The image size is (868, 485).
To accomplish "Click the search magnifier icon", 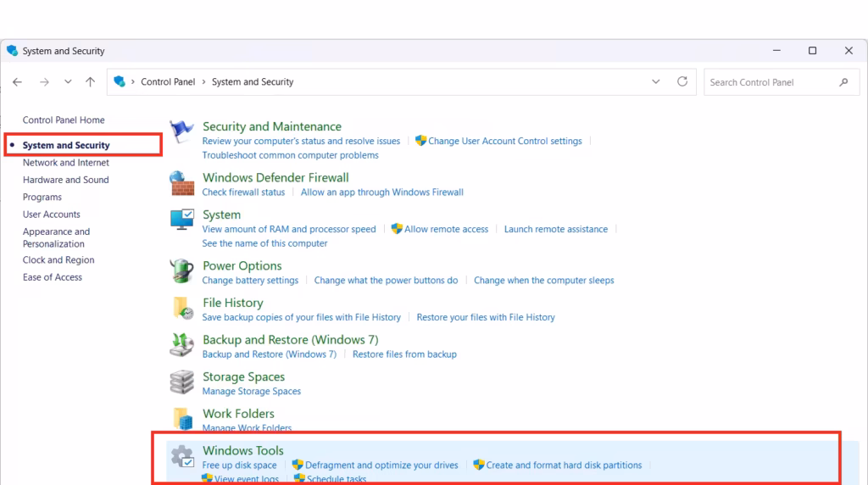I will 843,82.
